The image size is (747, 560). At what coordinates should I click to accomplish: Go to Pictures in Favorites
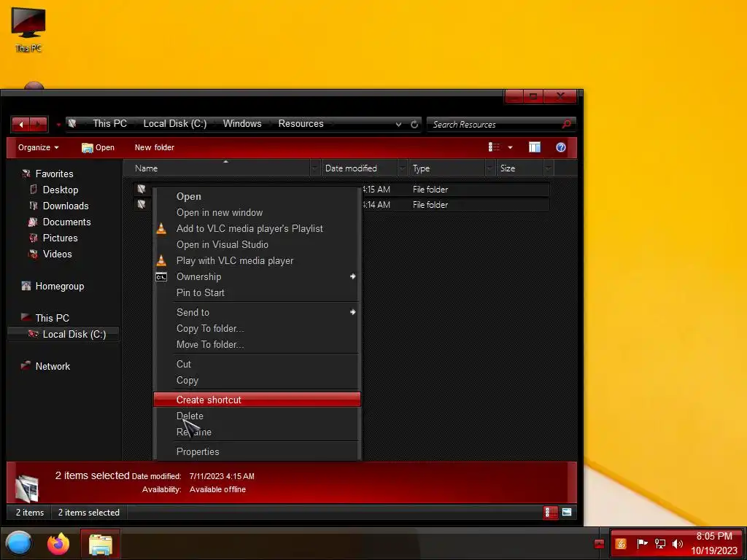tap(60, 238)
